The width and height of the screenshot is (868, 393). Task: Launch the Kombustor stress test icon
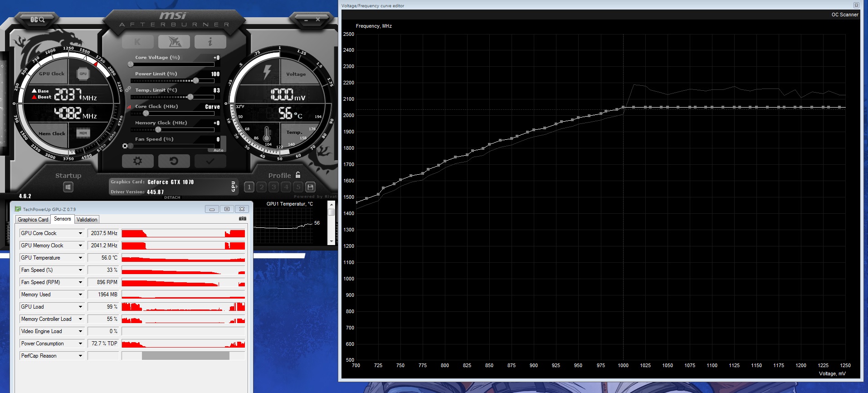(174, 42)
